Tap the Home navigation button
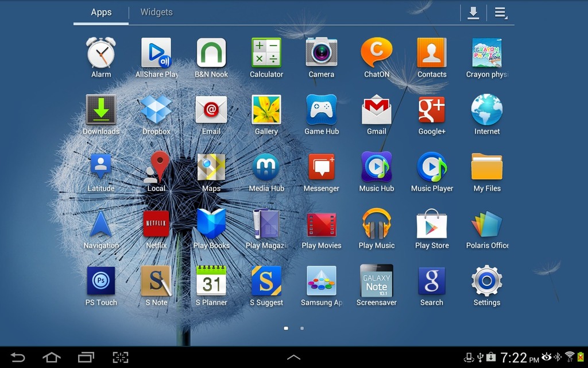The height and width of the screenshot is (368, 588). coord(51,357)
